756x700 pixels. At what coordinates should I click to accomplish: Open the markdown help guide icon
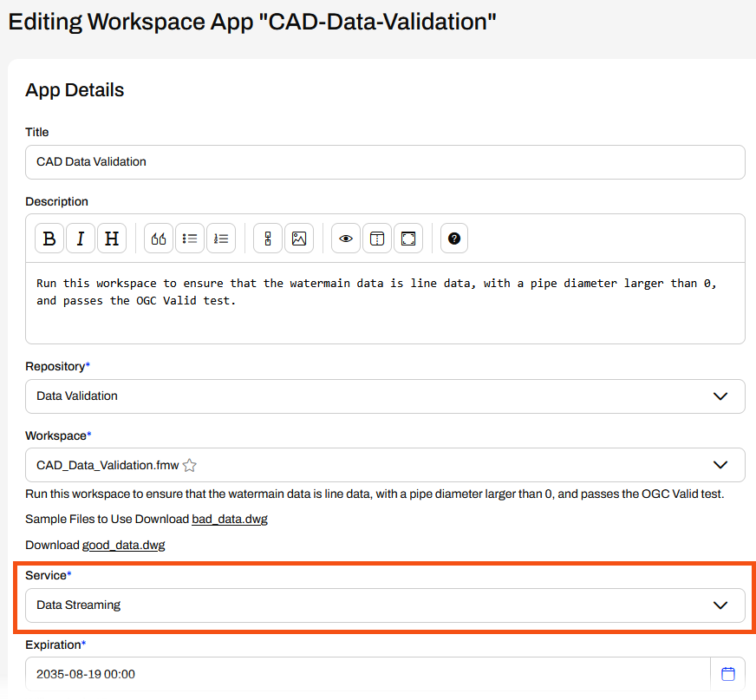coord(454,239)
